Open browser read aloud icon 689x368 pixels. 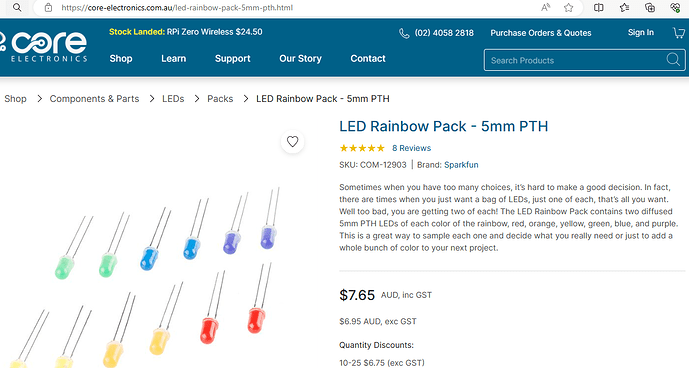(545, 7)
